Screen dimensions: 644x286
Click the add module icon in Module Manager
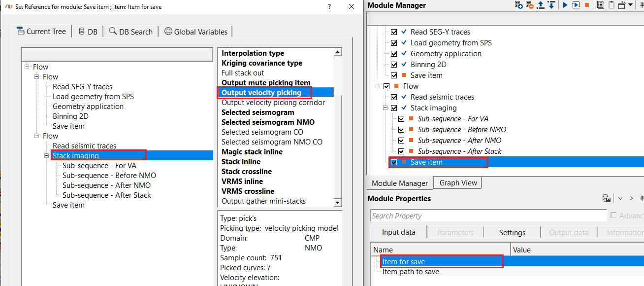pyautogui.click(x=518, y=5)
